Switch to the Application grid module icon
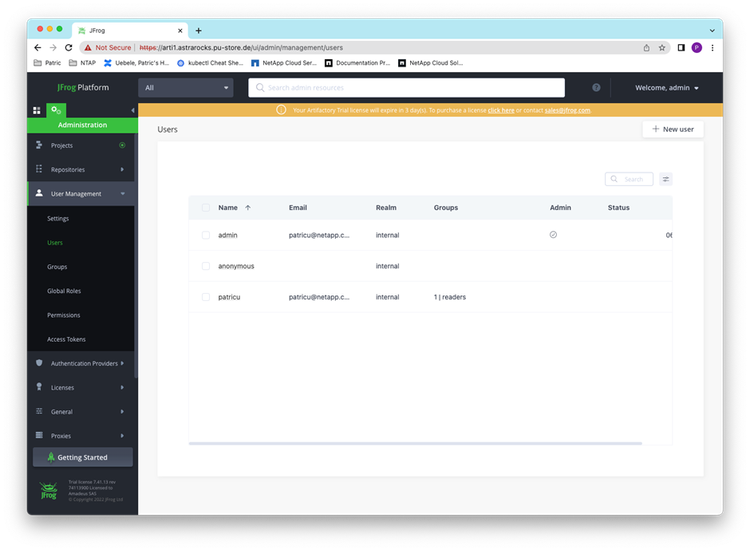750x551 pixels. point(37,110)
